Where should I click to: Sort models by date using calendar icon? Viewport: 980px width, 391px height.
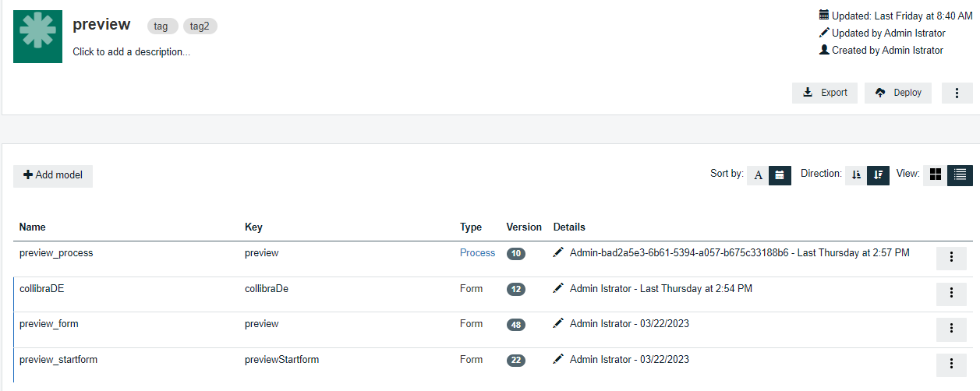pyautogui.click(x=780, y=175)
